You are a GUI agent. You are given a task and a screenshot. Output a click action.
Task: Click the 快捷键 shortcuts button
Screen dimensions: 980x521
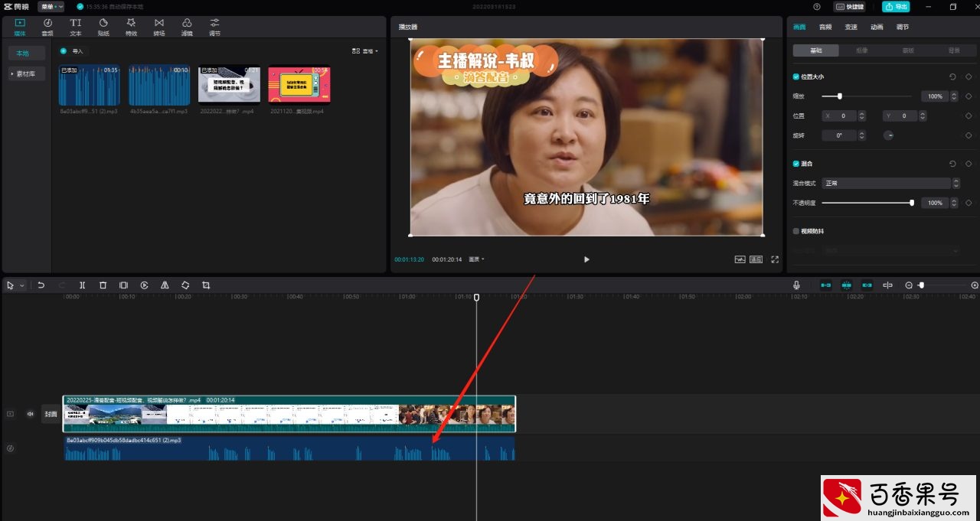pyautogui.click(x=850, y=6)
